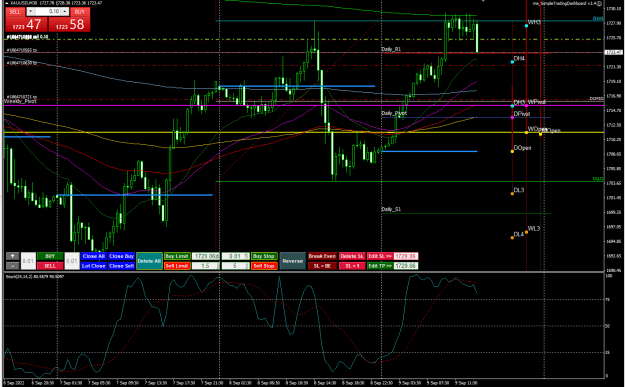The width and height of the screenshot is (625, 387).
Task: Click the DH4 level marker label
Action: point(519,59)
